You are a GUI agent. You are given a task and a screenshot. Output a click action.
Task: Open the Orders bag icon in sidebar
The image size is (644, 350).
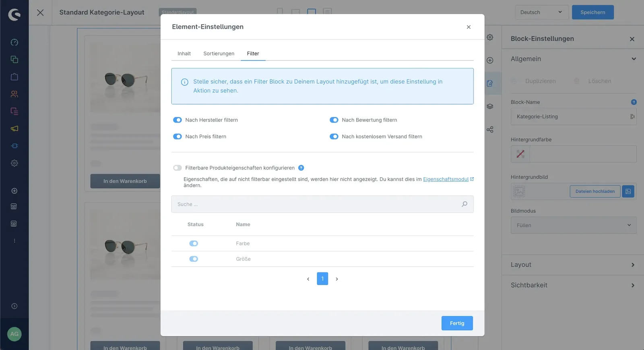point(14,77)
